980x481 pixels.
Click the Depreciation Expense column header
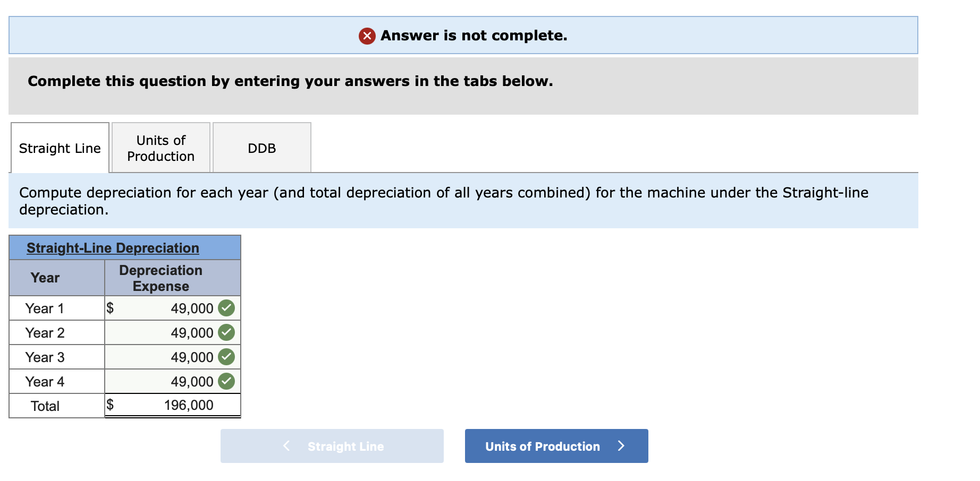pyautogui.click(x=160, y=278)
